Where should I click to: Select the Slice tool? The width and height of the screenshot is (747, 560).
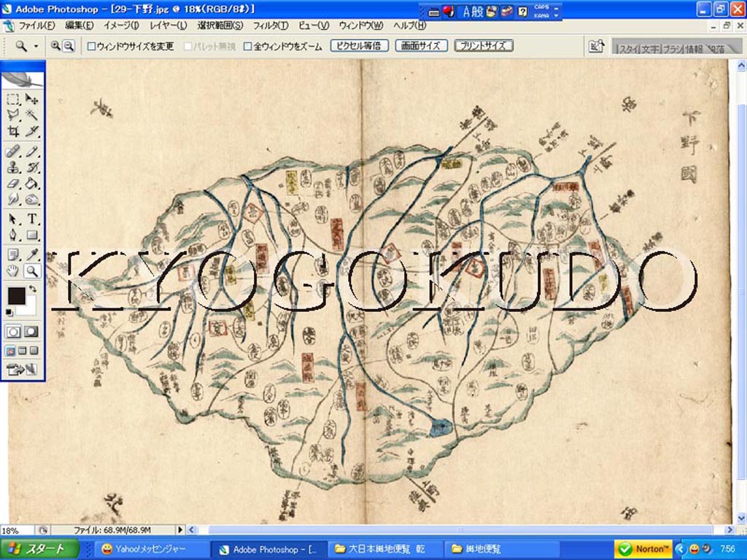click(31, 131)
